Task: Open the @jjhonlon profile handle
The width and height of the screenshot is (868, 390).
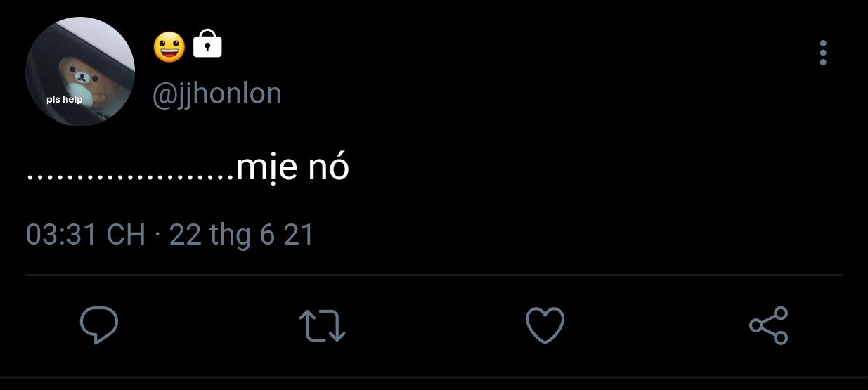Action: pos(216,94)
